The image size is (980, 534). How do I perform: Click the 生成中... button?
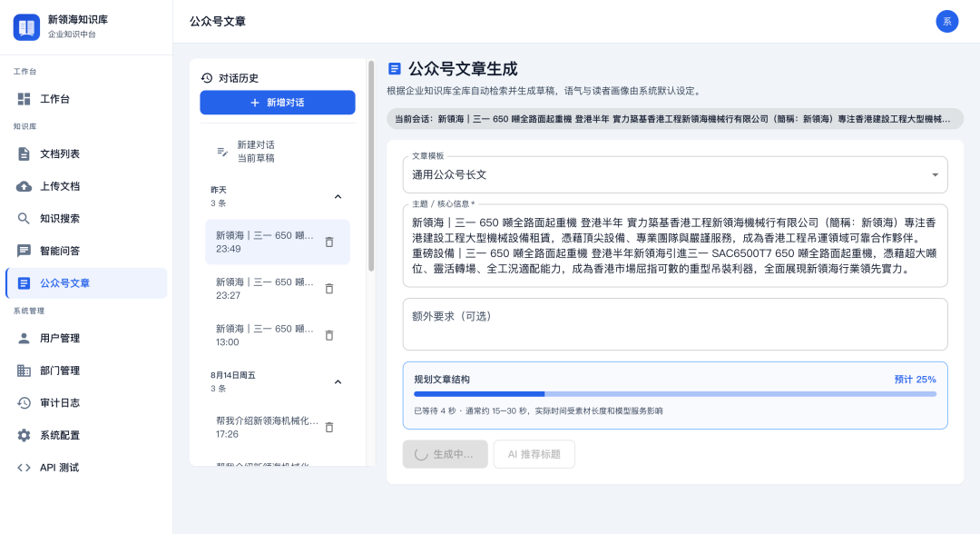click(445, 455)
